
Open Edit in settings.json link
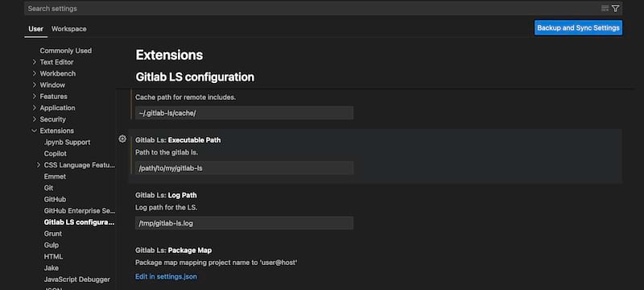click(166, 277)
